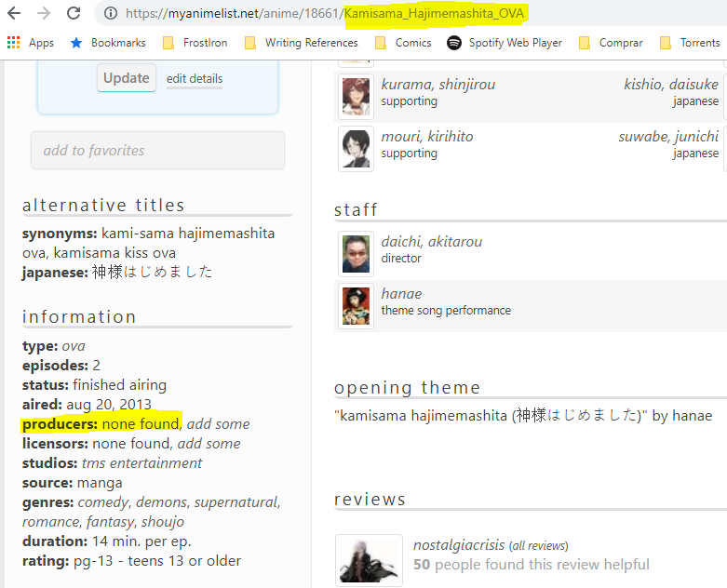Viewport: 727px width, 588px height.
Task: Open the Comprar bookmark folder
Action: pos(611,43)
